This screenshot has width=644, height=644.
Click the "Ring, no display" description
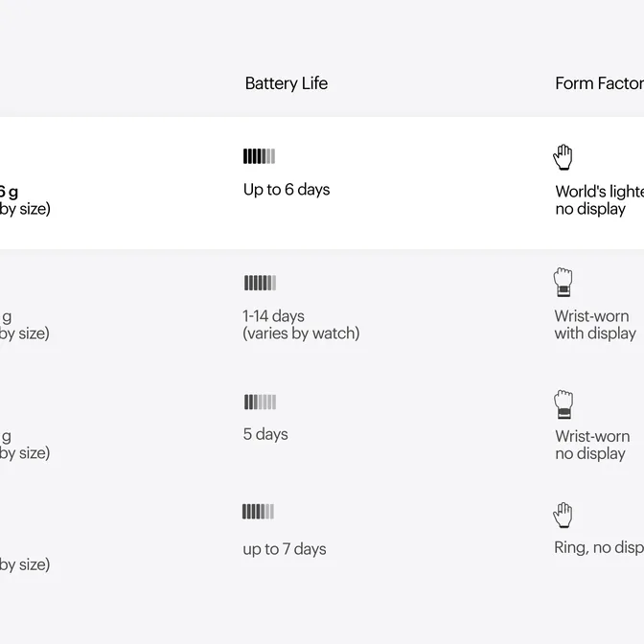598,548
